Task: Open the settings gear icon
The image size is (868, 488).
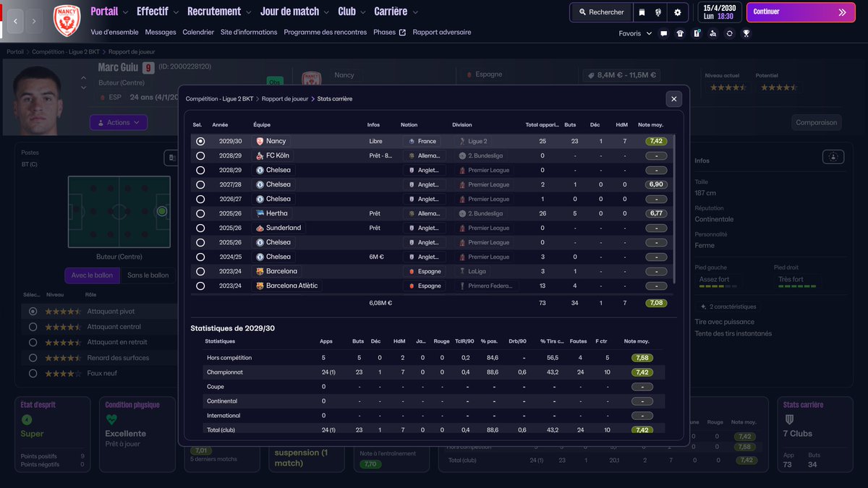Action: coord(678,12)
